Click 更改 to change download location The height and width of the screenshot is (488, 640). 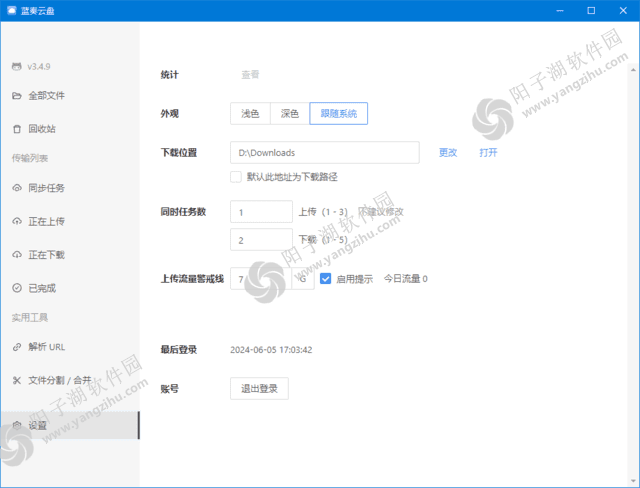[x=448, y=153]
